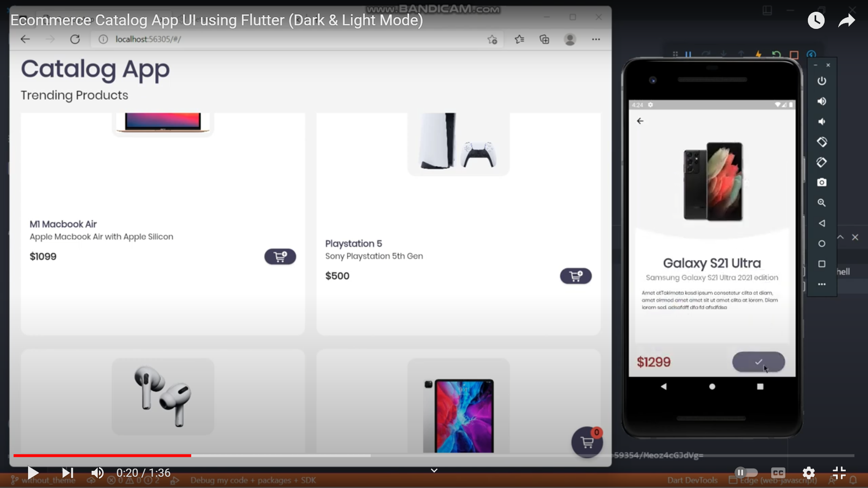Open the video settings gear
This screenshot has height=488, width=868.
click(809, 473)
